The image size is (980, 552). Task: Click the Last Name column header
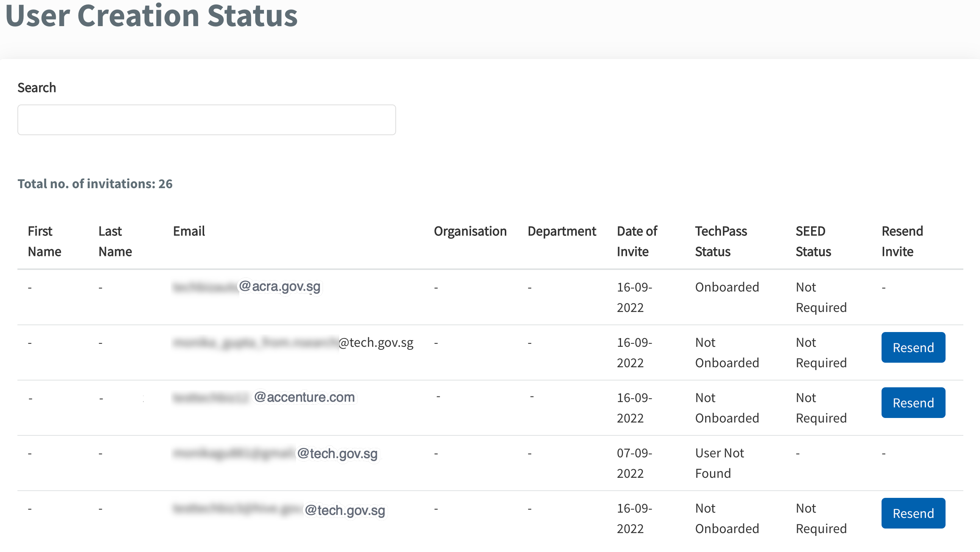(114, 241)
